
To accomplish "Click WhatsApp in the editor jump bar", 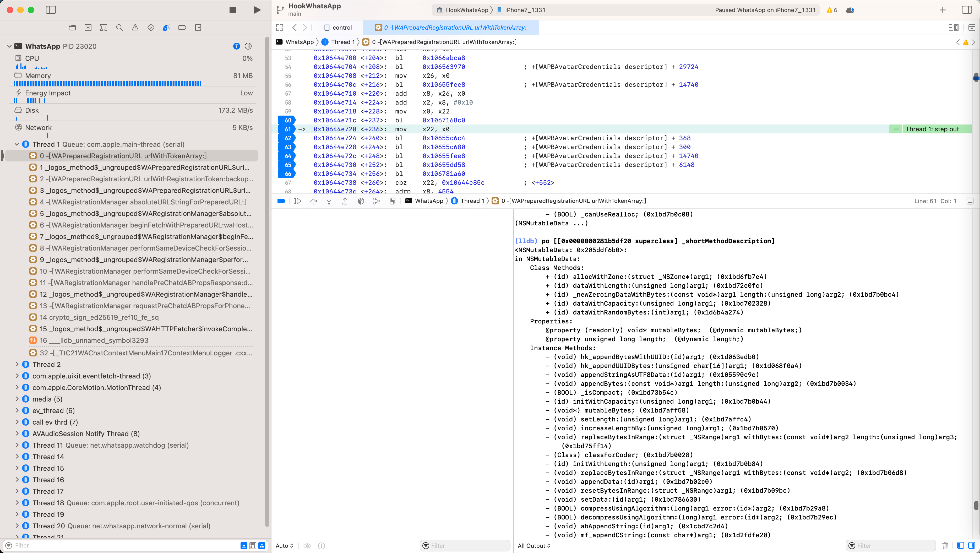I will 295,42.
